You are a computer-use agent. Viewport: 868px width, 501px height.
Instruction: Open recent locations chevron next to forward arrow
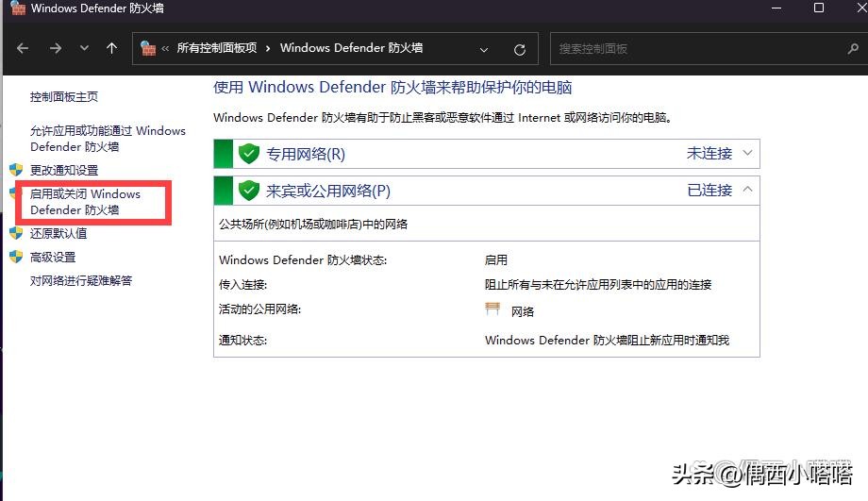point(84,48)
